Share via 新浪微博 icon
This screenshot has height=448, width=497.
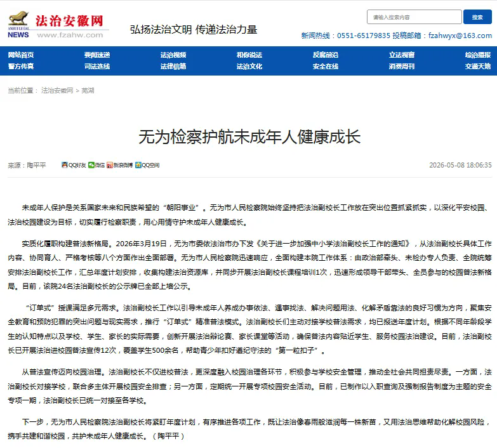(120, 165)
